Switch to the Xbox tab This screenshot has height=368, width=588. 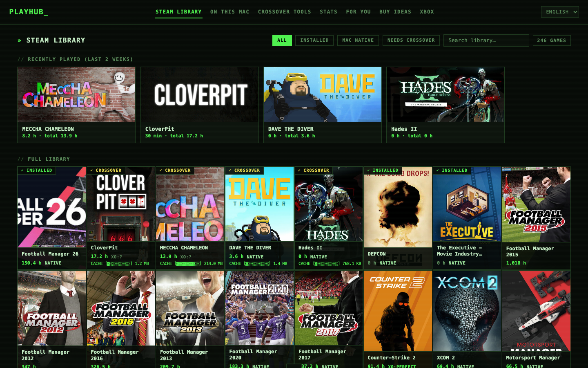427,12
